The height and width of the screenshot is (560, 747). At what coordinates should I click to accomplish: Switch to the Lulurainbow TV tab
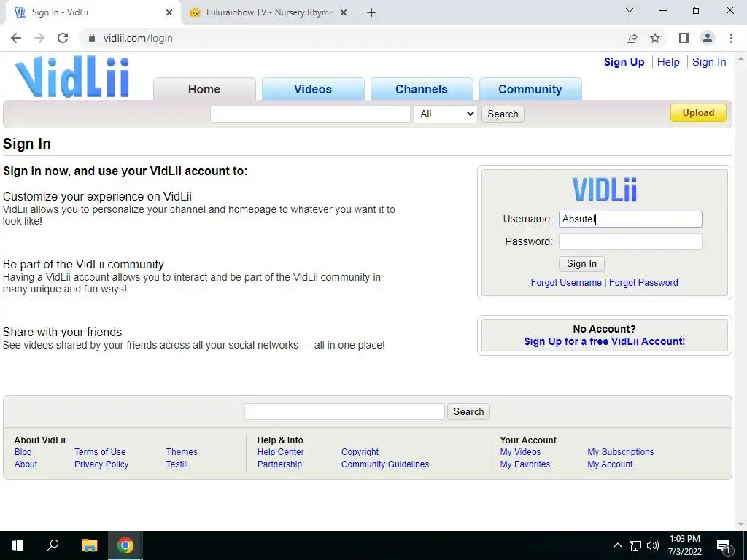coord(268,12)
